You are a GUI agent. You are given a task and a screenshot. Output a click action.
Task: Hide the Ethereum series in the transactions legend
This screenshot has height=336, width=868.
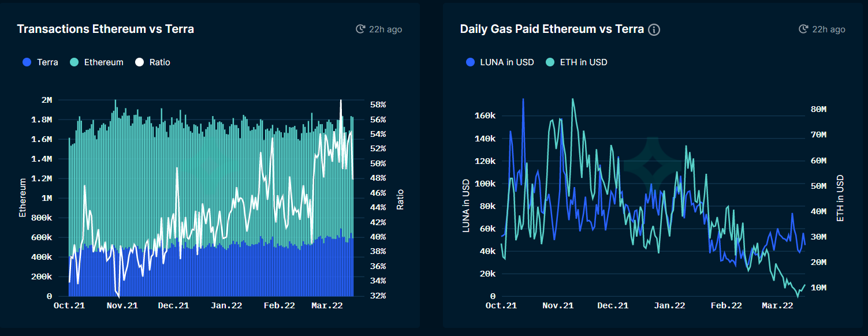click(x=97, y=62)
